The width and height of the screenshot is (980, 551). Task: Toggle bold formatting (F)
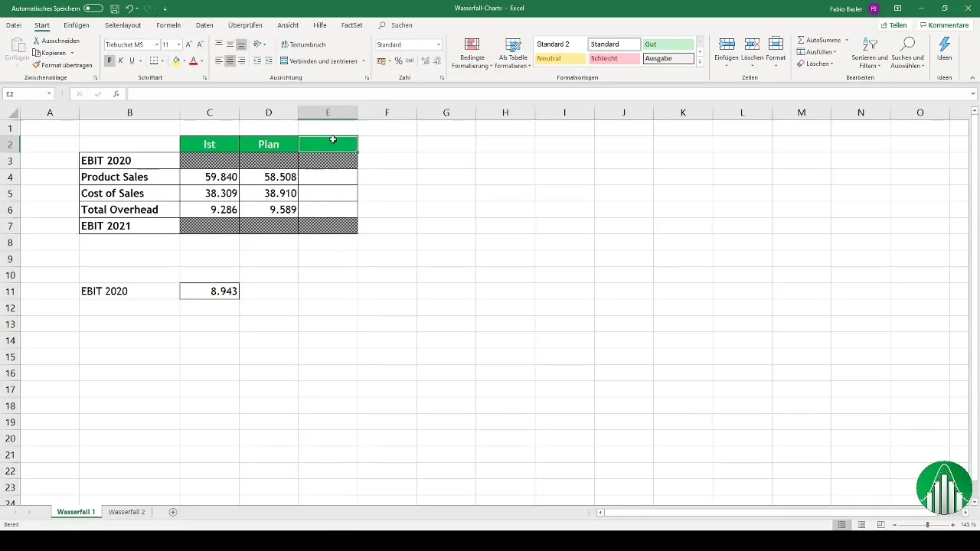click(109, 60)
